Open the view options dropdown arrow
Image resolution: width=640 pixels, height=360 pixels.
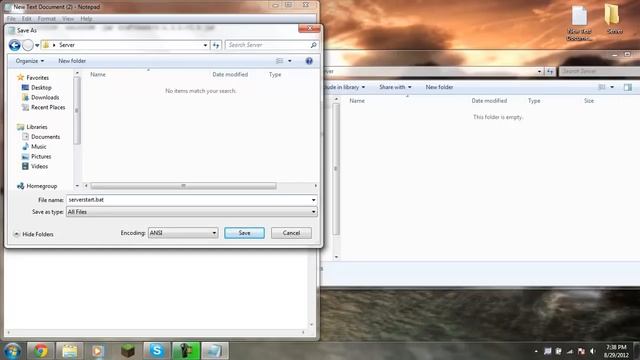[x=290, y=61]
